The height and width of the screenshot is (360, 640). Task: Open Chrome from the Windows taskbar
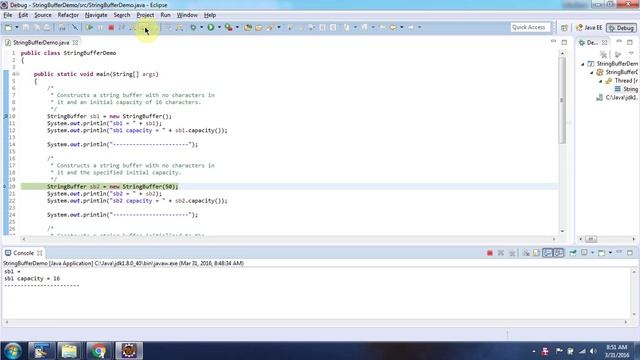tap(98, 351)
